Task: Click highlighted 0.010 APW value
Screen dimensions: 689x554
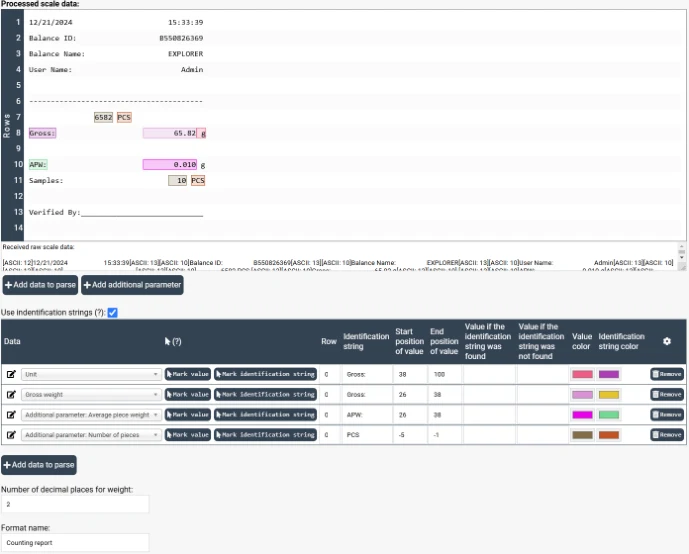Action: (x=170, y=165)
